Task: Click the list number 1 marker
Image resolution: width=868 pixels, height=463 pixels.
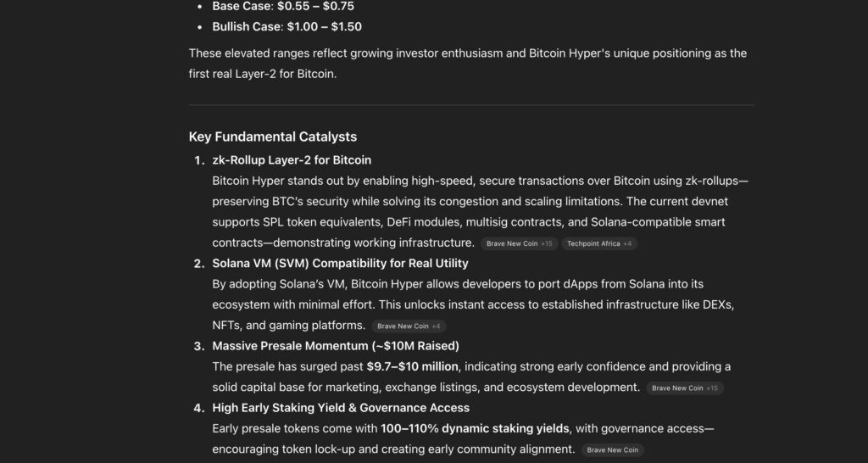Action: pyautogui.click(x=199, y=160)
